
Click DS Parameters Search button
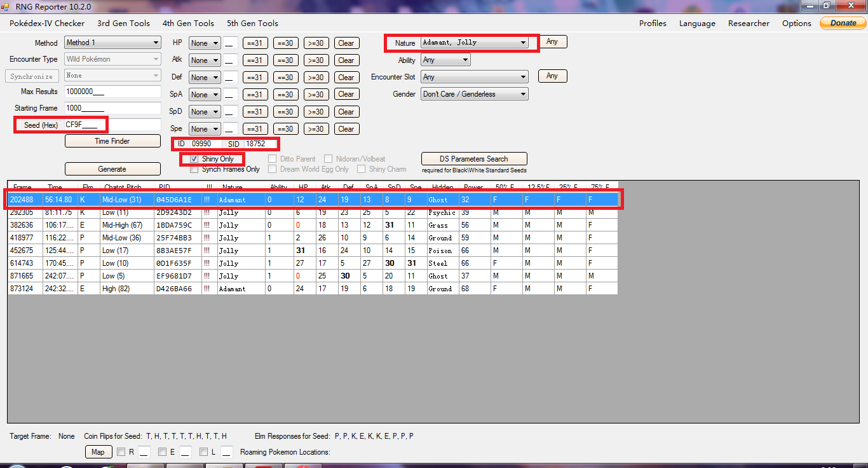pyautogui.click(x=474, y=159)
